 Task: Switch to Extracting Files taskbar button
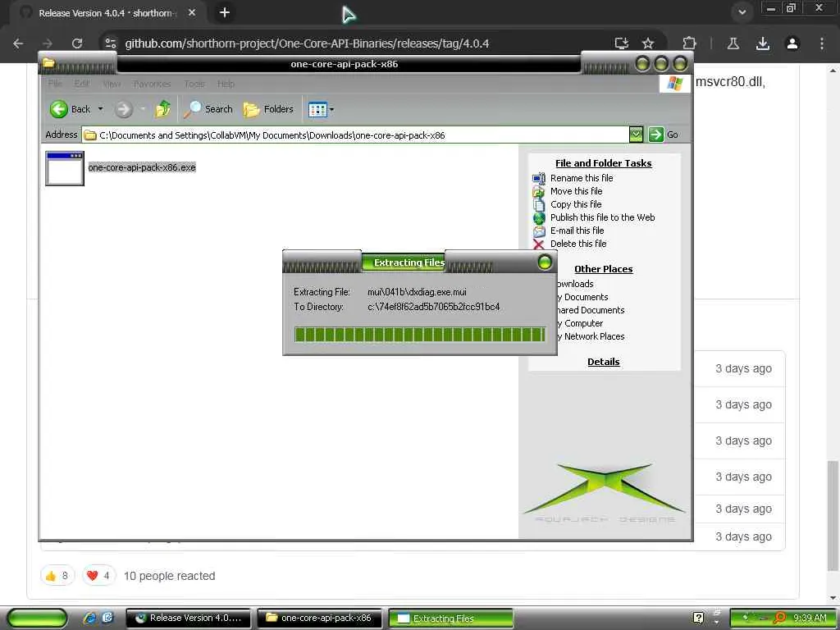pos(450,619)
